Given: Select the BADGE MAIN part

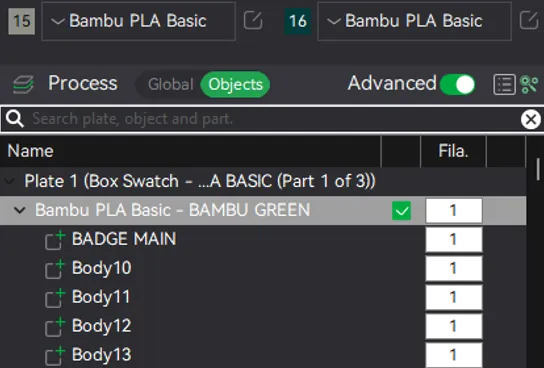Looking at the screenshot, I should coord(124,239).
